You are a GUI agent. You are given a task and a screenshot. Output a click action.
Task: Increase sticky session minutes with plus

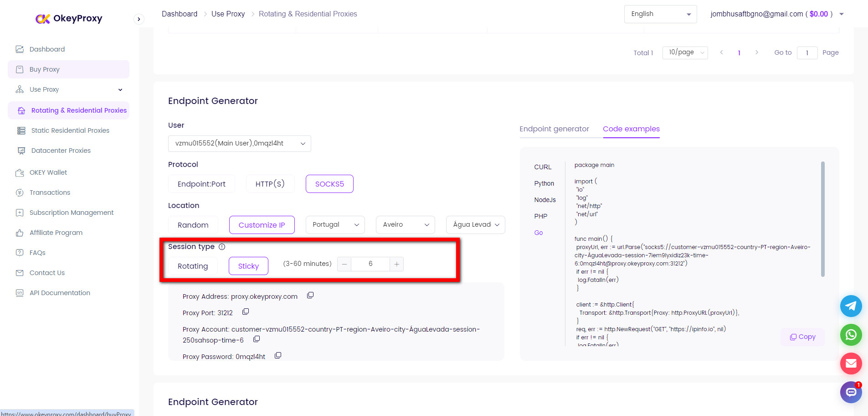click(x=397, y=264)
